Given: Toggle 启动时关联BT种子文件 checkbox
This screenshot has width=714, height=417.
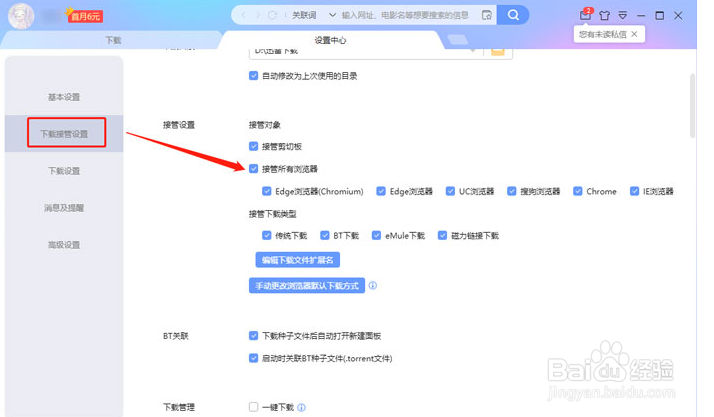Looking at the screenshot, I should (254, 358).
